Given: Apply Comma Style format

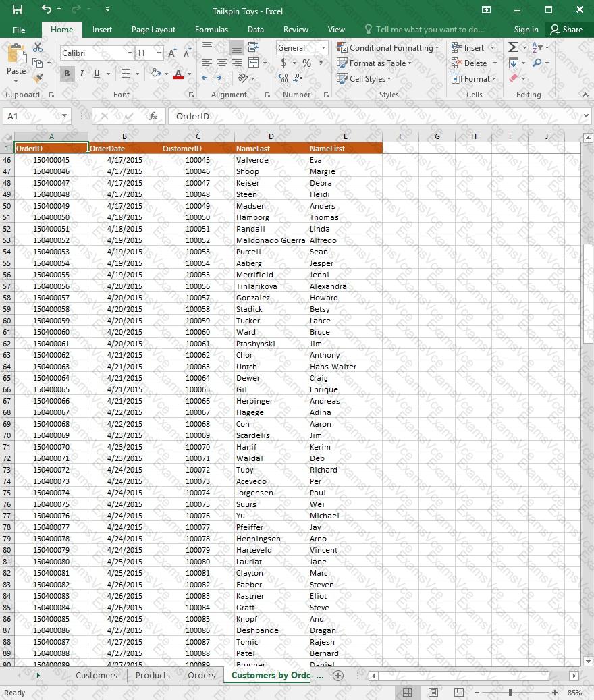Looking at the screenshot, I should (x=321, y=63).
